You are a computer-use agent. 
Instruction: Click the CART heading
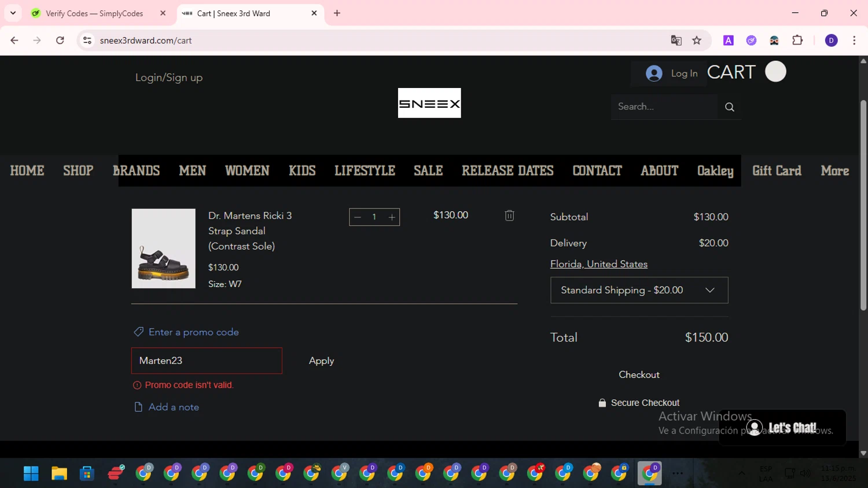(x=731, y=72)
